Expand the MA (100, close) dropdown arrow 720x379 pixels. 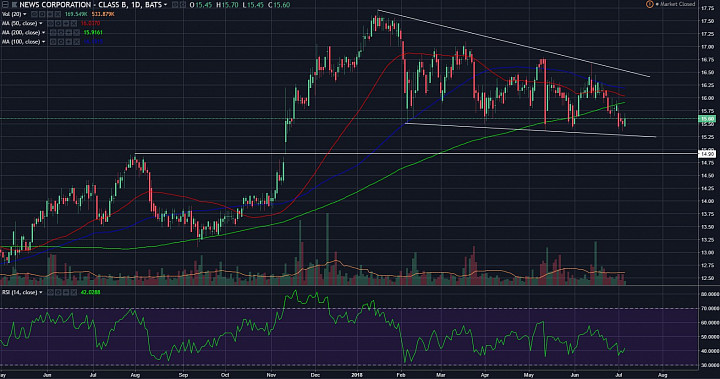click(x=44, y=42)
